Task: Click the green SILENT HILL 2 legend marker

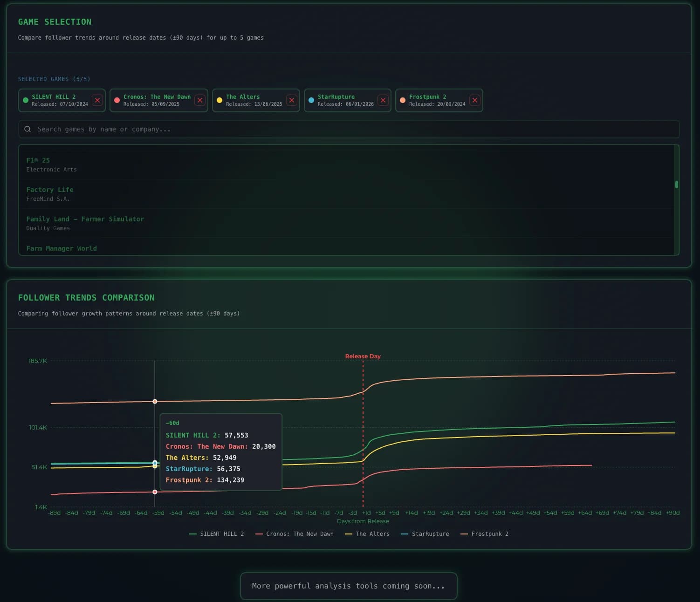Action: point(192,534)
